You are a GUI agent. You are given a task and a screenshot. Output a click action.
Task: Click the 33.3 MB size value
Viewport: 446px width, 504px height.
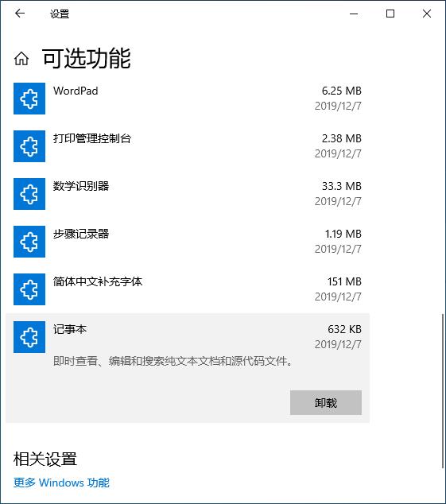(x=342, y=186)
